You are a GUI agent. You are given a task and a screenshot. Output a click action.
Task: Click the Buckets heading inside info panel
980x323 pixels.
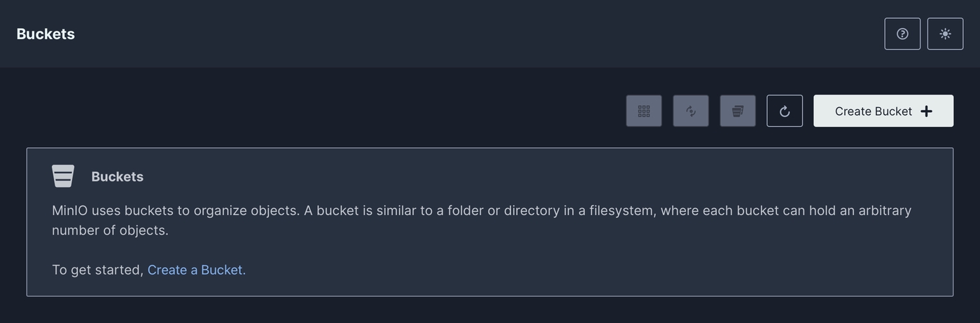point(117,177)
